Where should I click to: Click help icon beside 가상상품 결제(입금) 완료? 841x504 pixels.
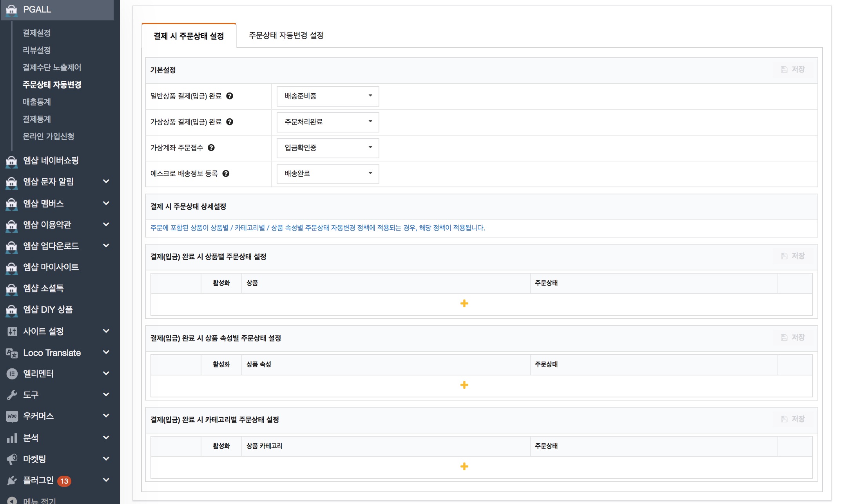click(230, 122)
